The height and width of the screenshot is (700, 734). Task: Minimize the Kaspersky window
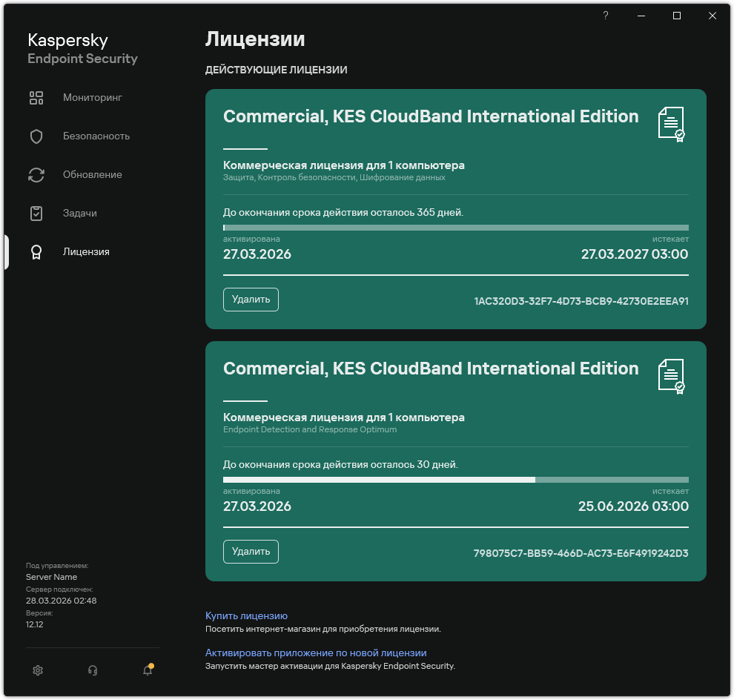(x=641, y=16)
